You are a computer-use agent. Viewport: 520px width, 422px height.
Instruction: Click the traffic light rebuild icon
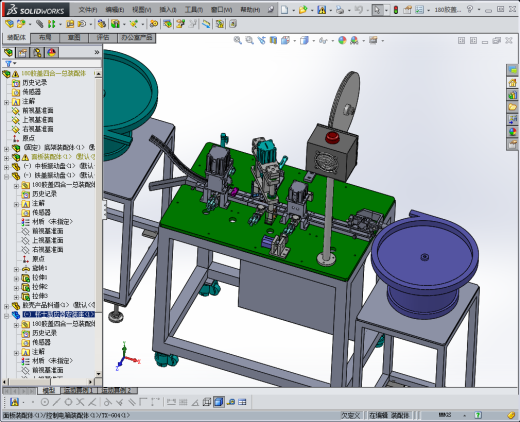pyautogui.click(x=396, y=10)
